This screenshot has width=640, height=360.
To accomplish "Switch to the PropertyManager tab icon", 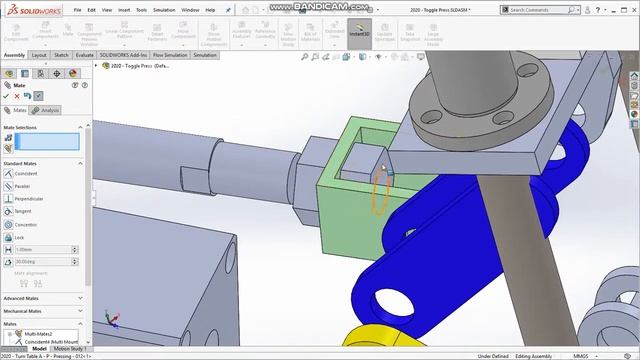I will (25, 73).
